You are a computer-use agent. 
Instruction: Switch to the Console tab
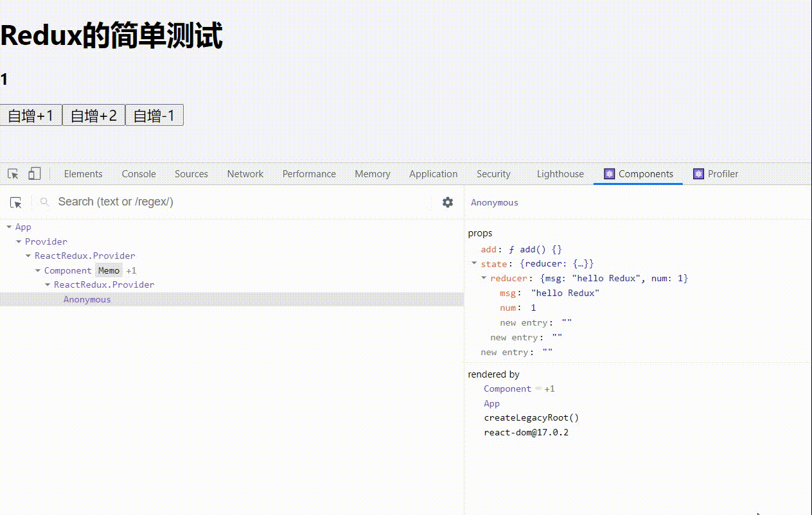tap(138, 173)
